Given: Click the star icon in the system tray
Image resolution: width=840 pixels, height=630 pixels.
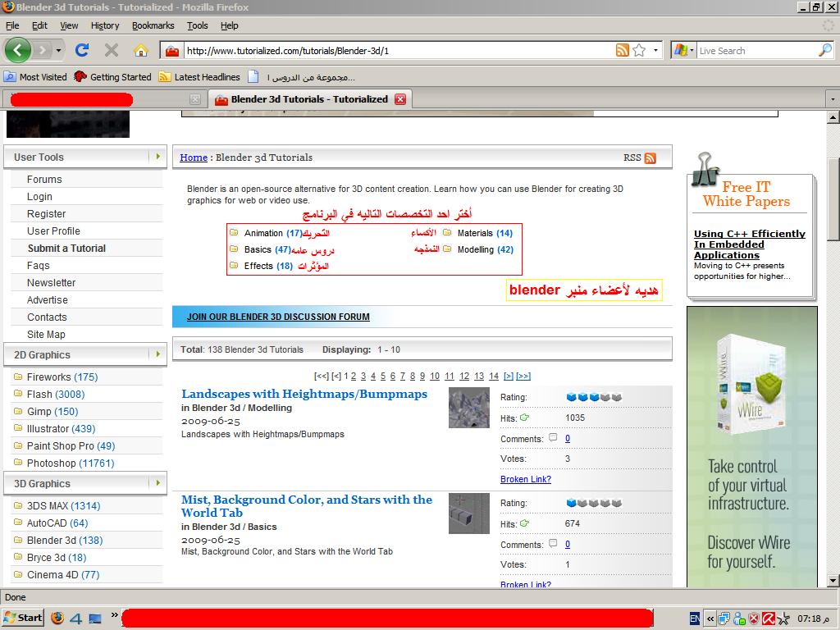Looking at the screenshot, I should (783, 619).
